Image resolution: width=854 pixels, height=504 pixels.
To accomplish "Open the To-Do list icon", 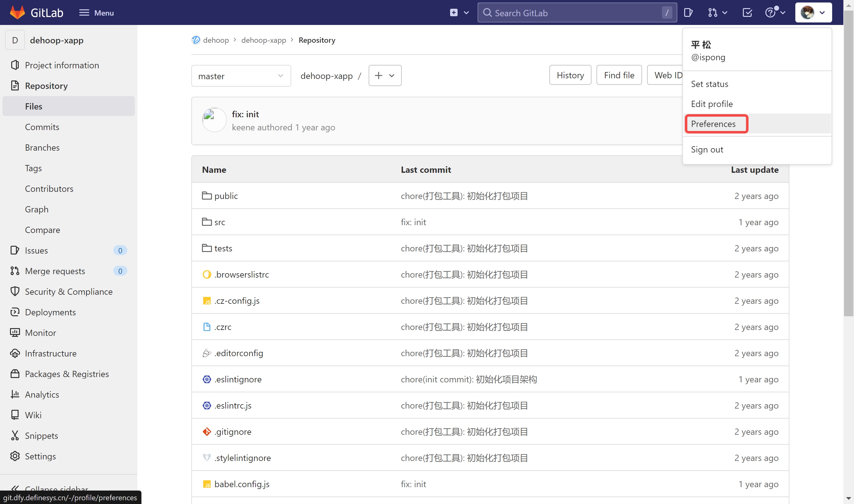I will (x=747, y=12).
